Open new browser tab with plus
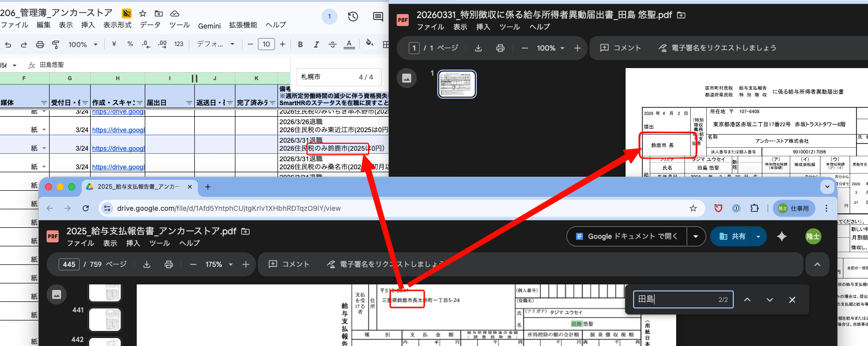Image resolution: width=868 pixels, height=346 pixels. point(208,187)
